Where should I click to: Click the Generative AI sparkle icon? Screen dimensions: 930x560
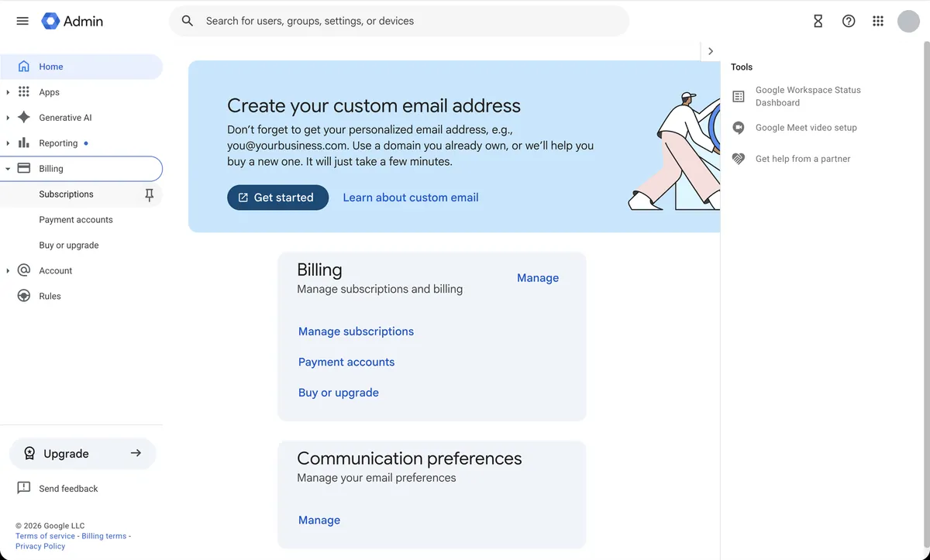click(24, 118)
